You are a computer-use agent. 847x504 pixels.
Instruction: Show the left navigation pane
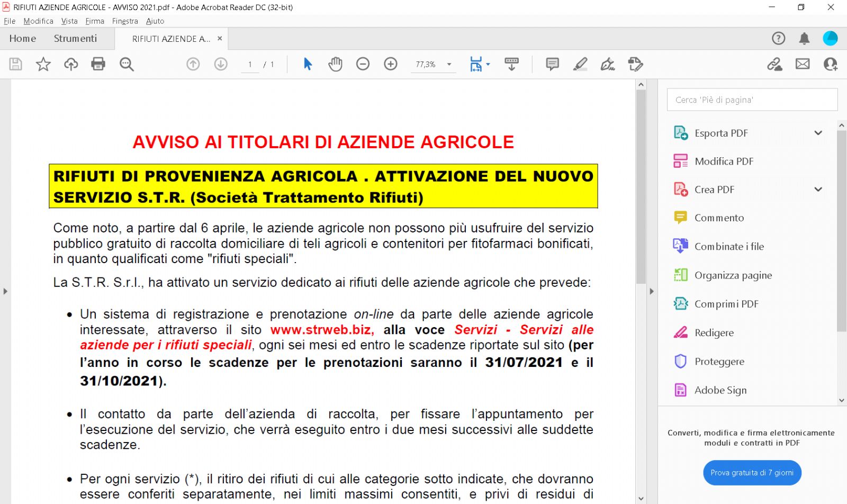coord(5,291)
